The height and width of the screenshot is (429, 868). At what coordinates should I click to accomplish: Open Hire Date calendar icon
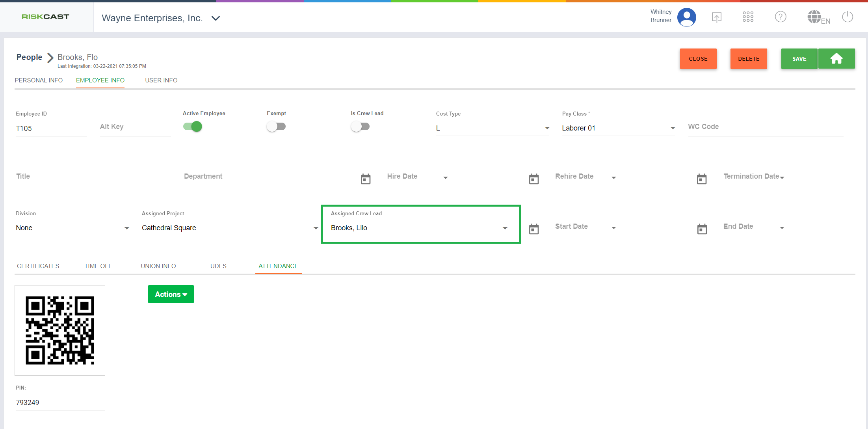point(366,179)
